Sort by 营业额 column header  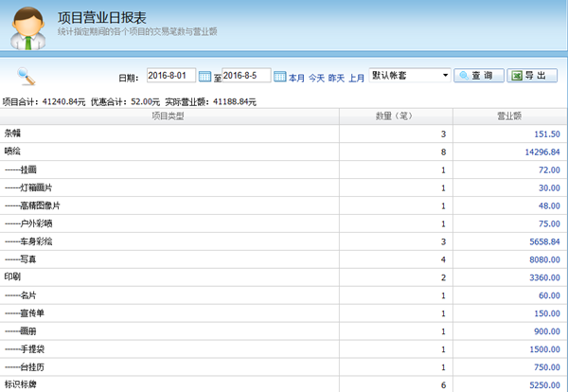[x=510, y=116]
